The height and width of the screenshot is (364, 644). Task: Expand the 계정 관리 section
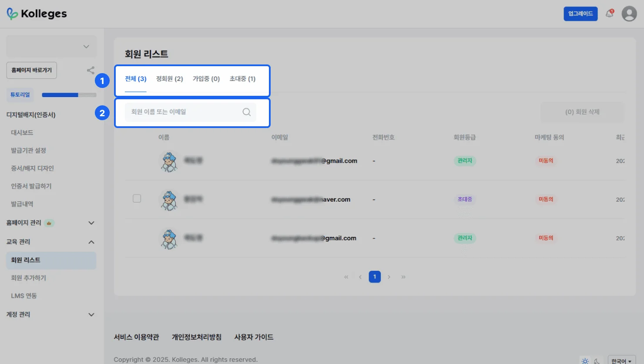pyautogui.click(x=91, y=315)
